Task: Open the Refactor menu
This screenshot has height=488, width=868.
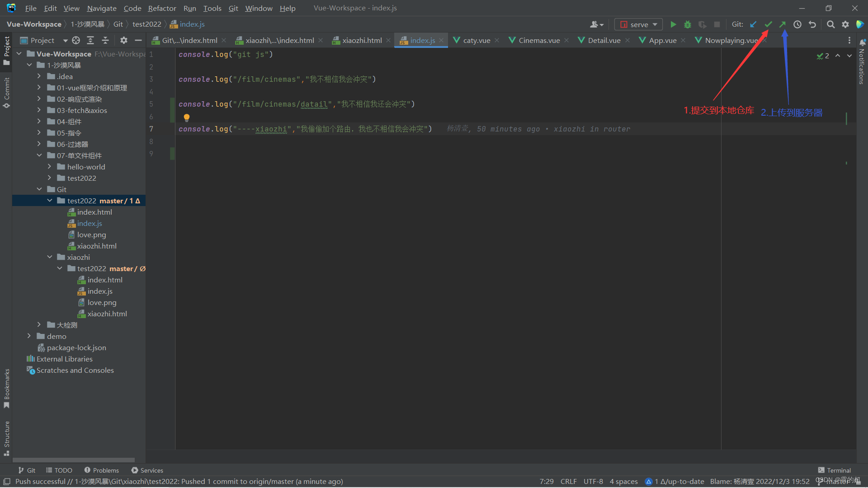Action: pyautogui.click(x=162, y=8)
